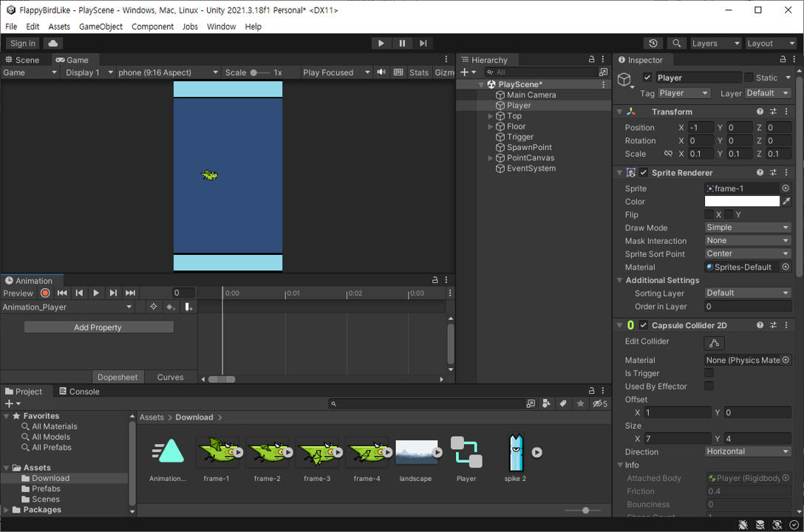The width and height of the screenshot is (804, 532).
Task: Toggle Flip Y checkbox
Action: coord(729,214)
